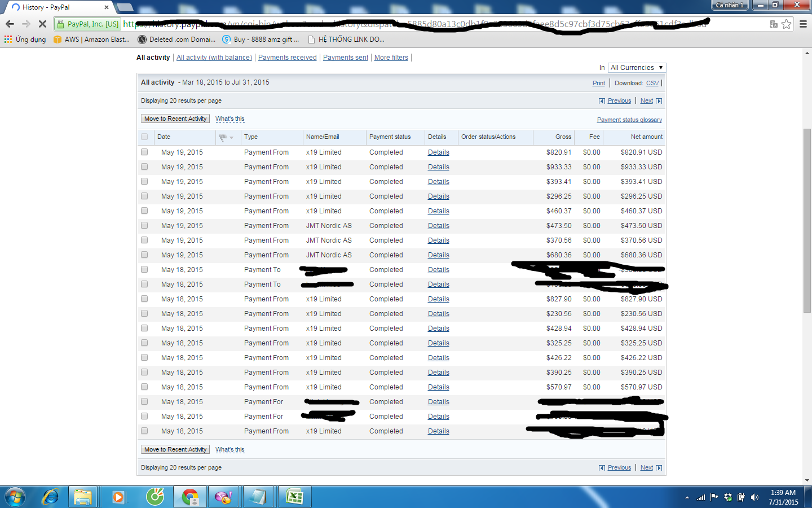Viewport: 812px width, 508px height.
Task: Click the $230.56 USD net amount cell
Action: (x=641, y=314)
